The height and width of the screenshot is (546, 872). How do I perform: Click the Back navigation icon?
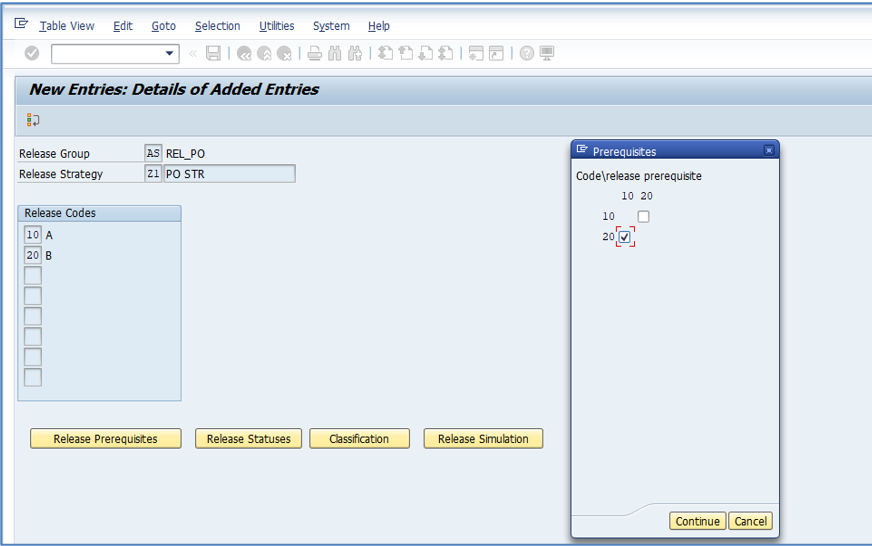244,53
